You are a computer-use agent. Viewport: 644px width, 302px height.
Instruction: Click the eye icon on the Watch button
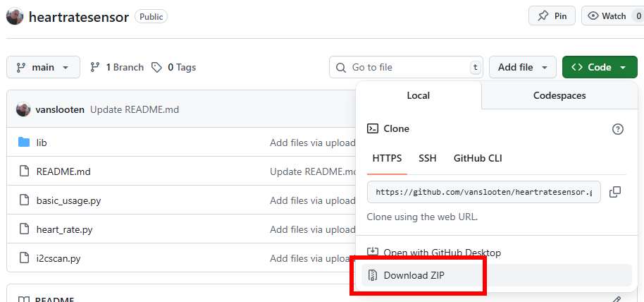click(x=593, y=16)
